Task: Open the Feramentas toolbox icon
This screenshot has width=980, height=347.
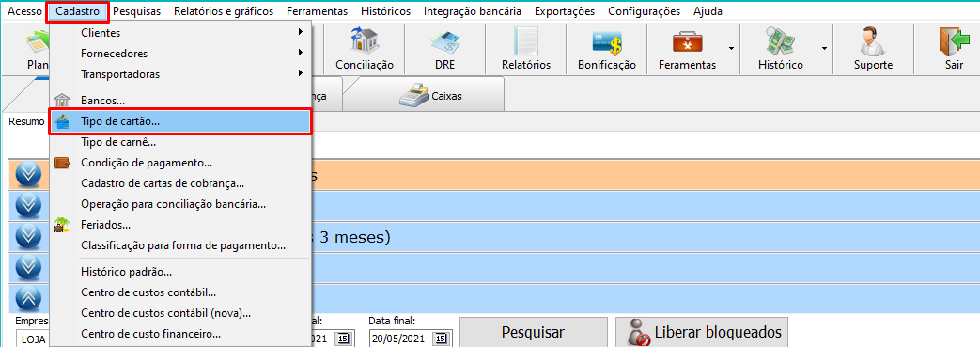Action: pyautogui.click(x=687, y=42)
